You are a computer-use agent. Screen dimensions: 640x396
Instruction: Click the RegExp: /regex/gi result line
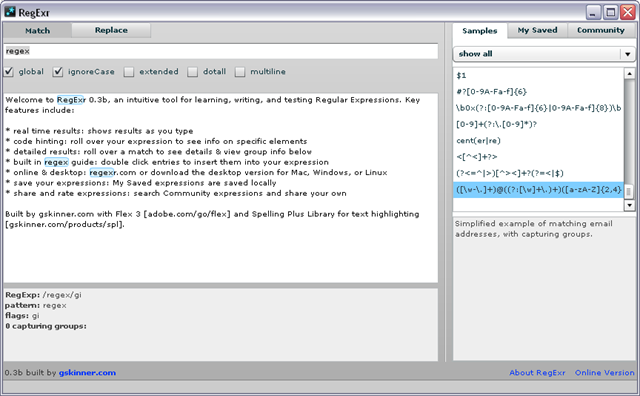tap(43, 295)
